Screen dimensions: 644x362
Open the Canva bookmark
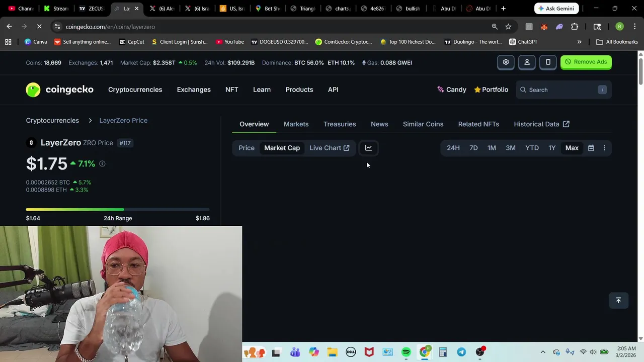[36, 42]
